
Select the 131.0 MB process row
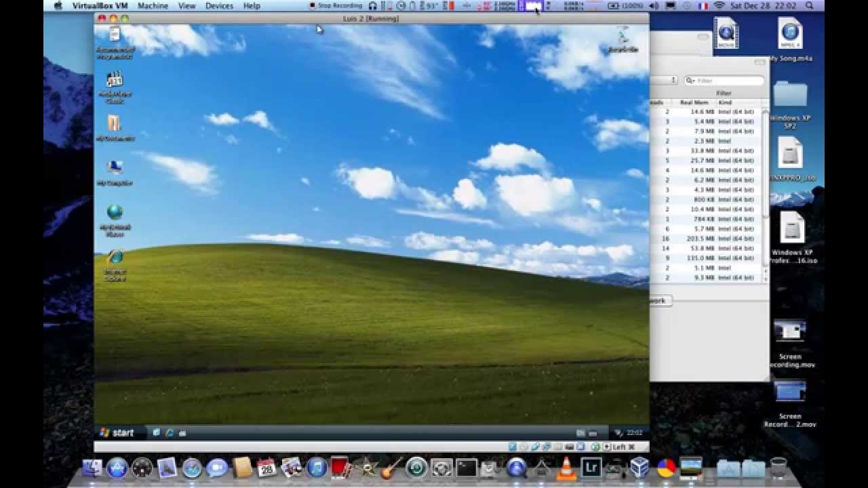click(706, 258)
